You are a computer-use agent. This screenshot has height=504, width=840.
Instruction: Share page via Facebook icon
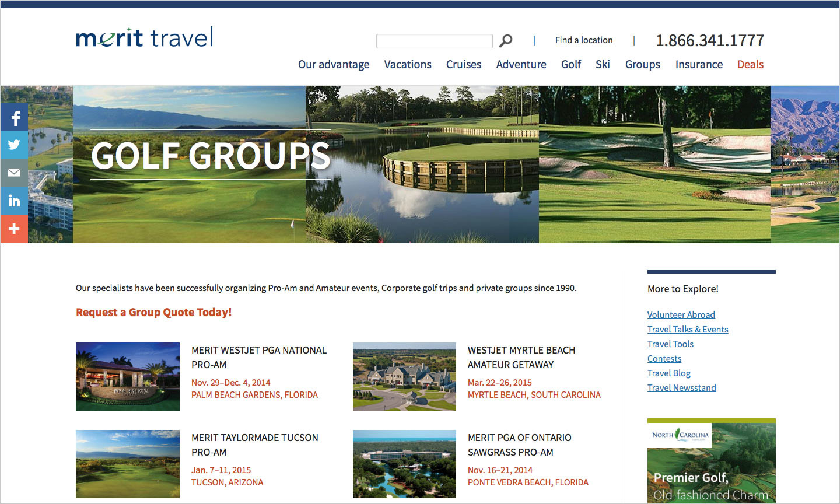14,117
